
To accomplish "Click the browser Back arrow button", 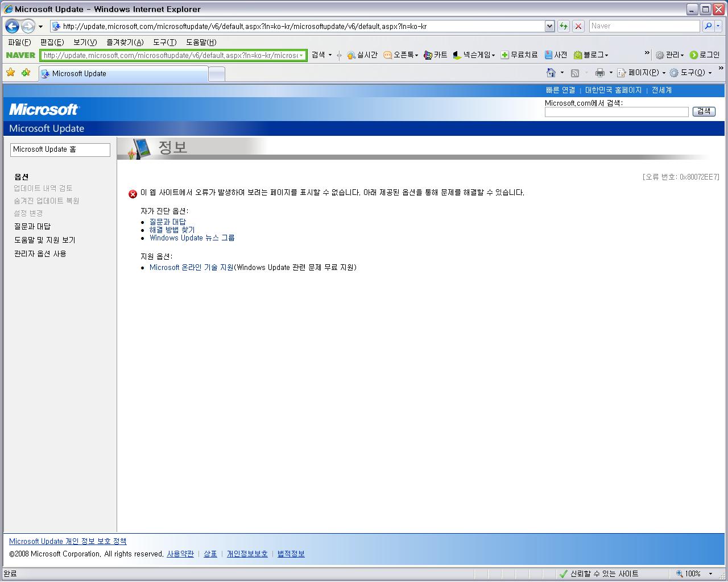I will point(12,26).
